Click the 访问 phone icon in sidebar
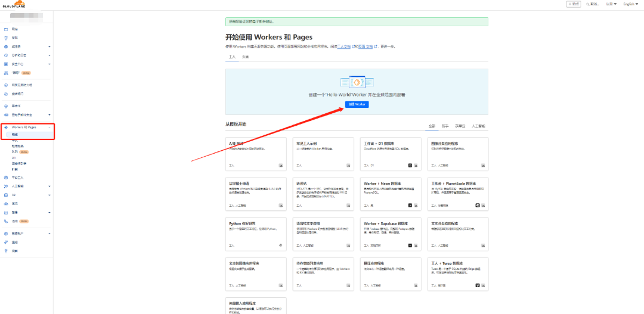This screenshot has width=644, height=314. tap(6, 221)
